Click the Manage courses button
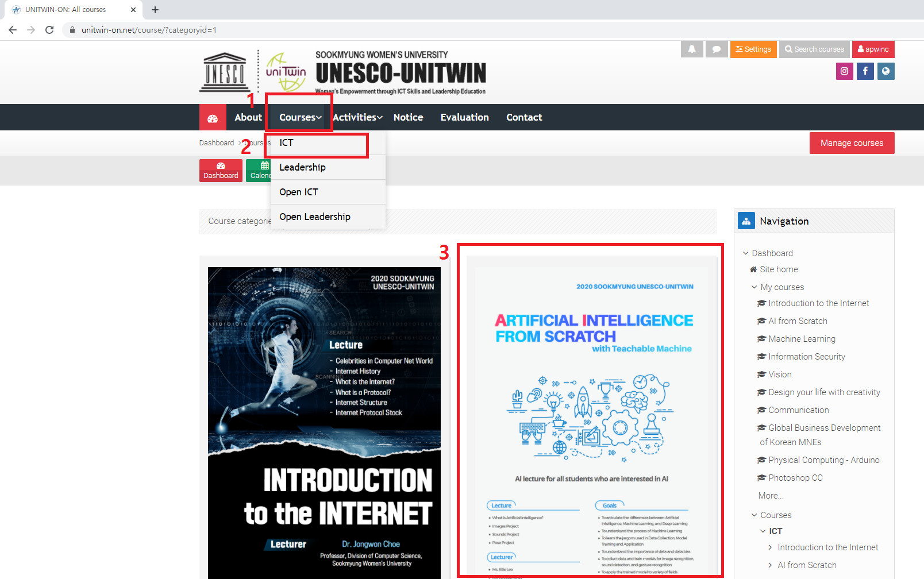Viewport: 924px width, 579px height. [852, 143]
